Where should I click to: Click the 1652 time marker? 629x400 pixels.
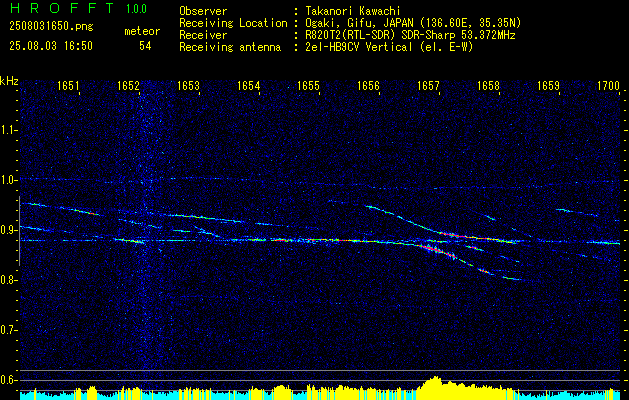click(x=128, y=85)
